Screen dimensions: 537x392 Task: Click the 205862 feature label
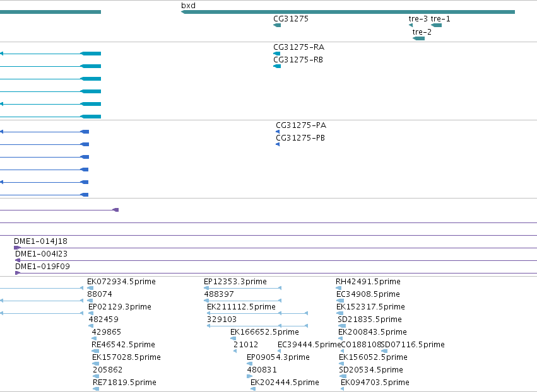pos(107,370)
